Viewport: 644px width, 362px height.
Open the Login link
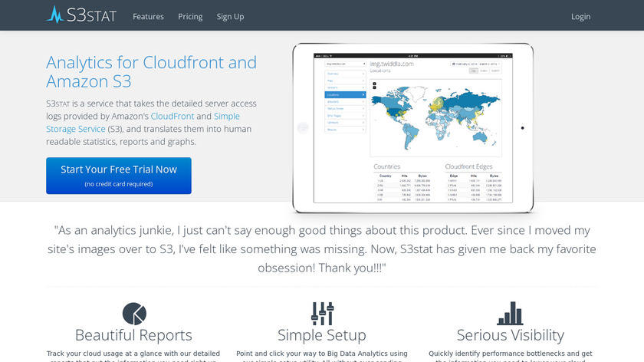(581, 16)
